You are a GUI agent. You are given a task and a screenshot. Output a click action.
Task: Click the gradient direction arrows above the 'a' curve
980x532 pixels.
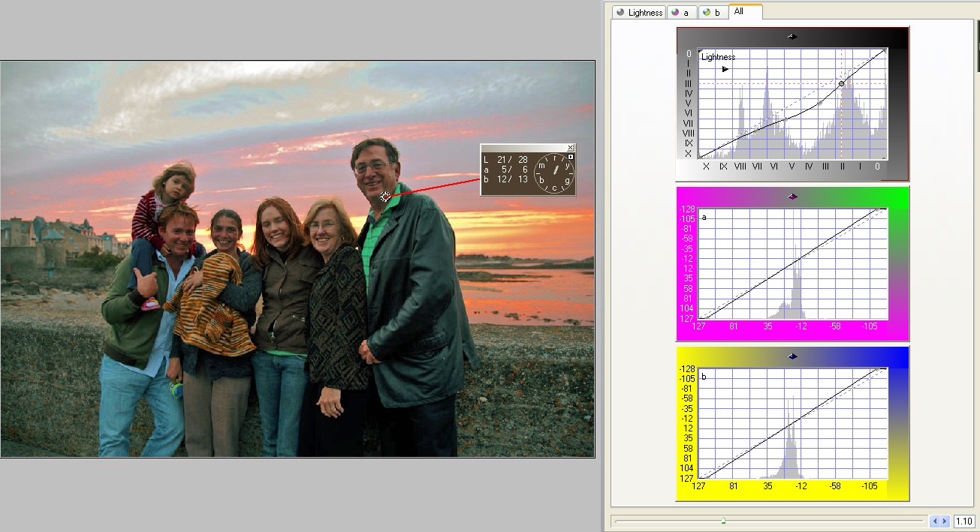pos(792,196)
